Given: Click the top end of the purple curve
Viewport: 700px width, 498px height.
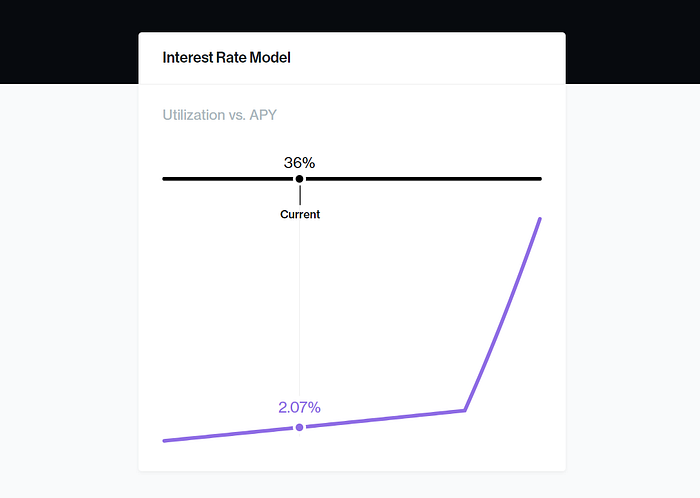Looking at the screenshot, I should (540, 218).
